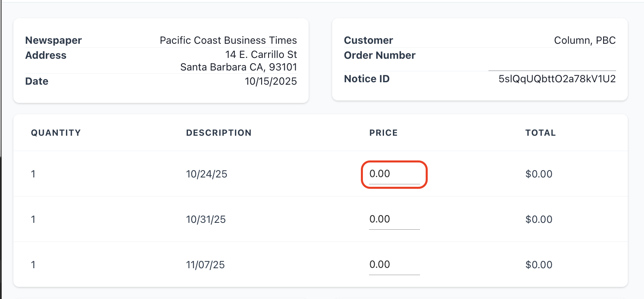Viewport: 644px width, 299px height.
Task: Click the DESCRIPTION column header
Action: pos(219,133)
